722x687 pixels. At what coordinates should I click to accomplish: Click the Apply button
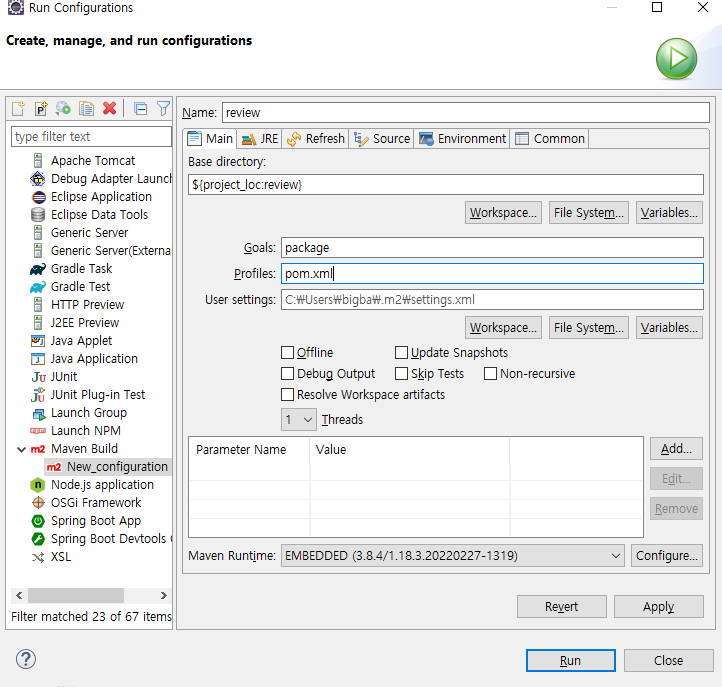(658, 606)
